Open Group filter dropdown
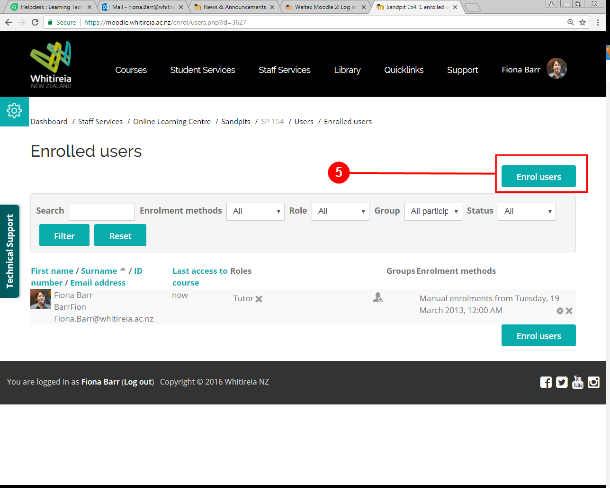The image size is (610, 488). [433, 211]
